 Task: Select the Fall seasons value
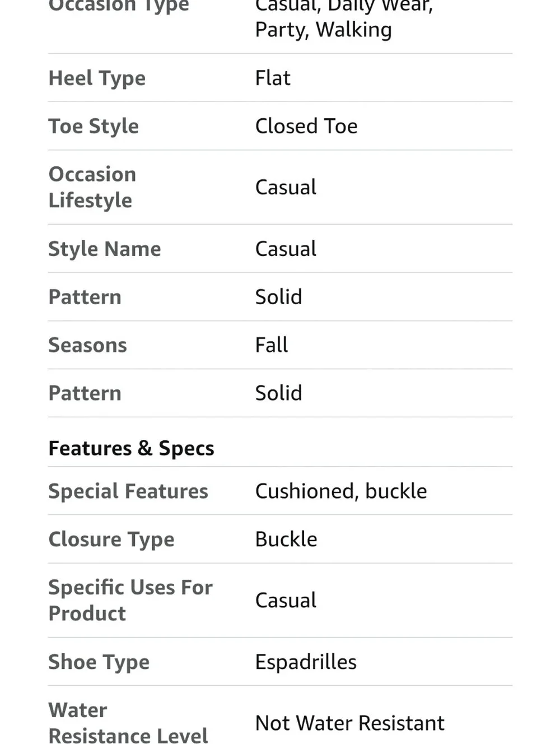pyautogui.click(x=272, y=345)
